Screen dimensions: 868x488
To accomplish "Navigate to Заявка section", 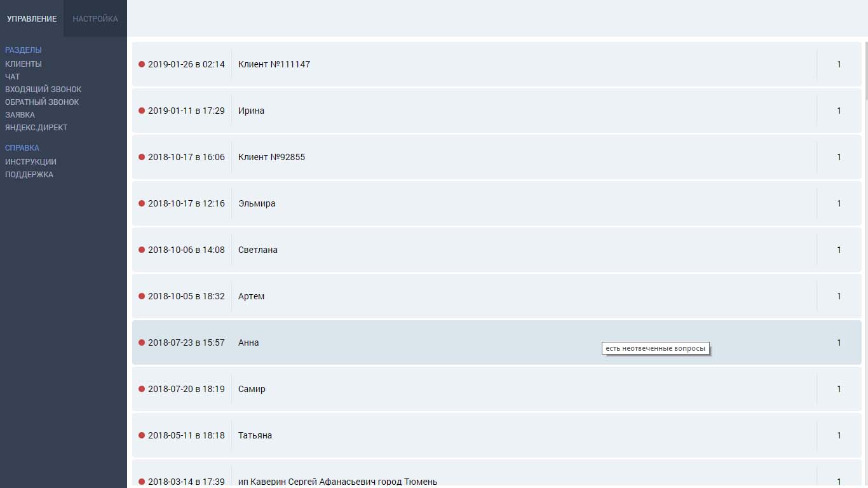I will click(x=20, y=115).
